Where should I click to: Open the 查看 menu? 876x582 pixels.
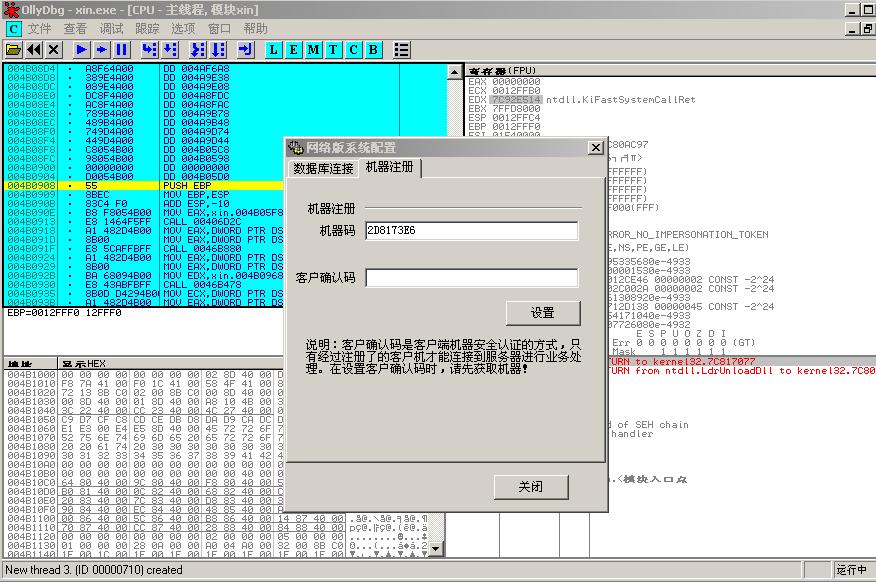point(75,29)
